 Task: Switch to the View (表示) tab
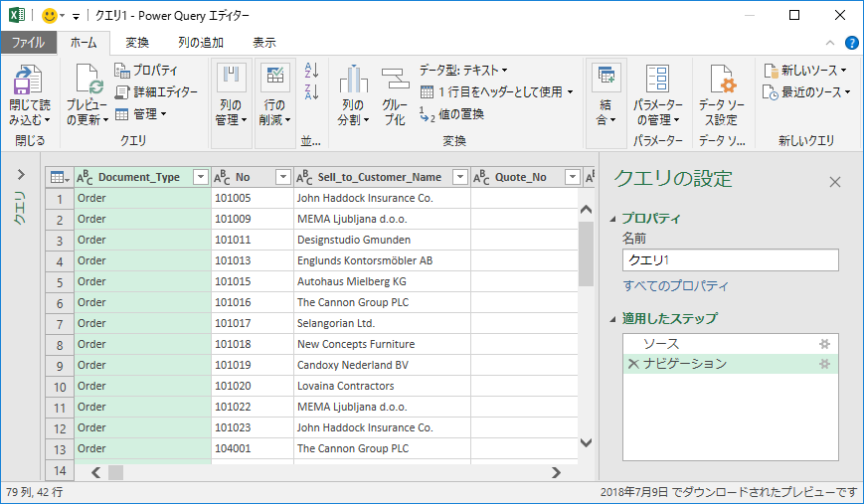coord(263,43)
